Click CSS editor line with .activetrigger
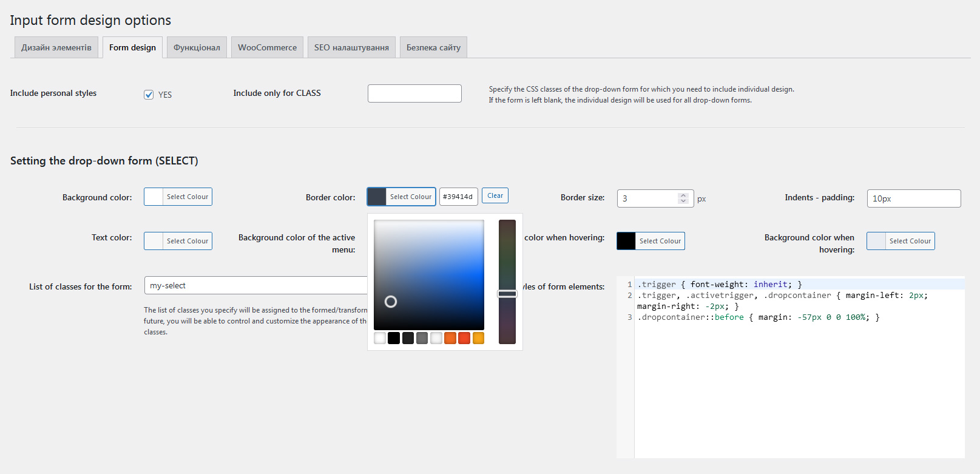 coord(783,300)
